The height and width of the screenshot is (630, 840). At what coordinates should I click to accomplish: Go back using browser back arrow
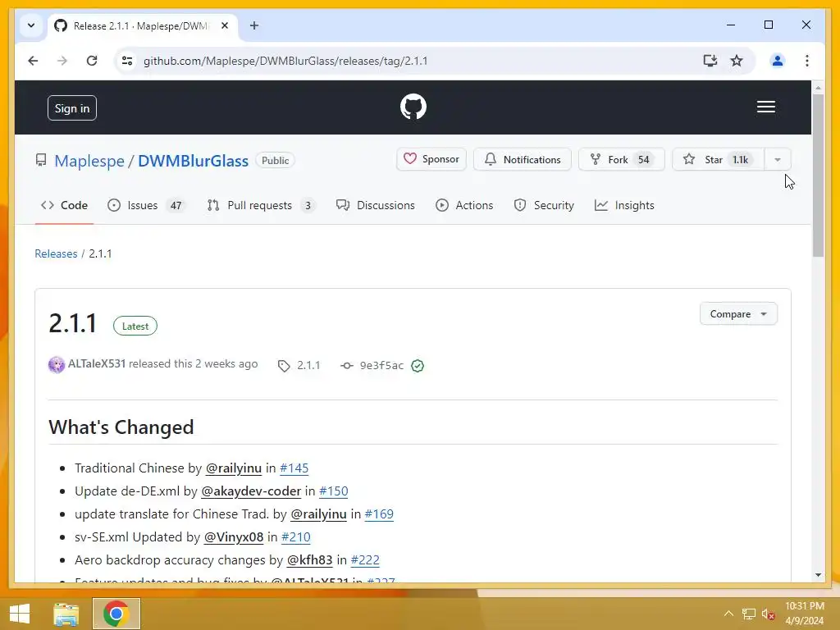point(33,61)
